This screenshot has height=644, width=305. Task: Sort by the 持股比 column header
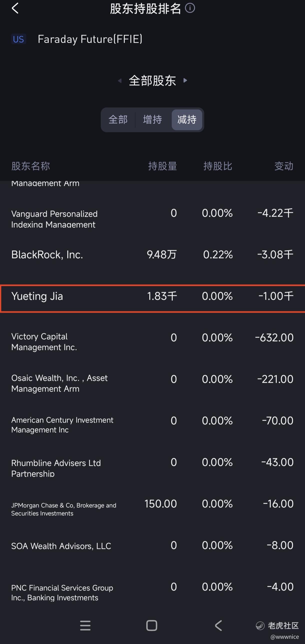click(x=218, y=166)
